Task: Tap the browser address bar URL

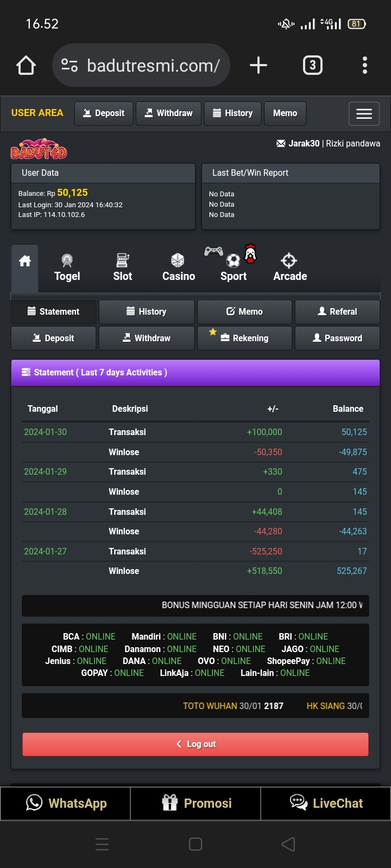Action: (153, 66)
